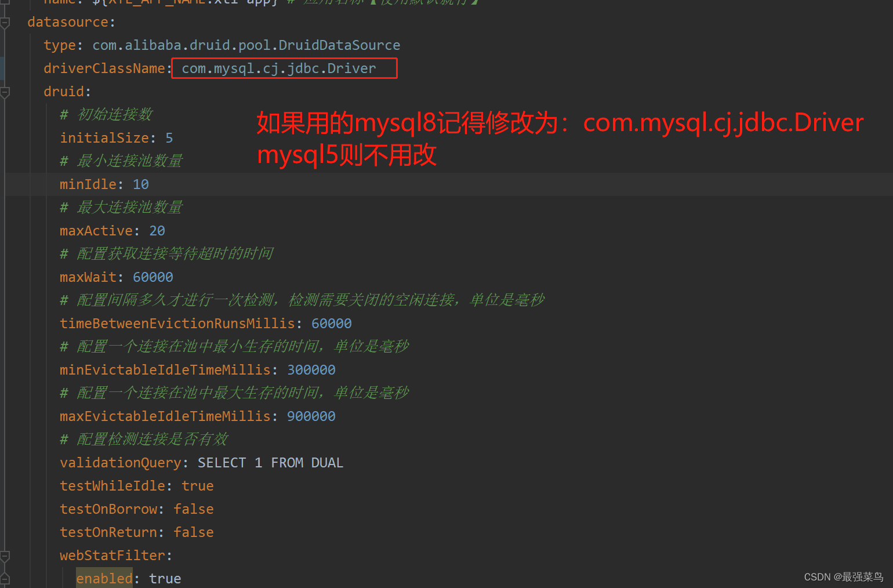Click the maxWait key

[88, 277]
